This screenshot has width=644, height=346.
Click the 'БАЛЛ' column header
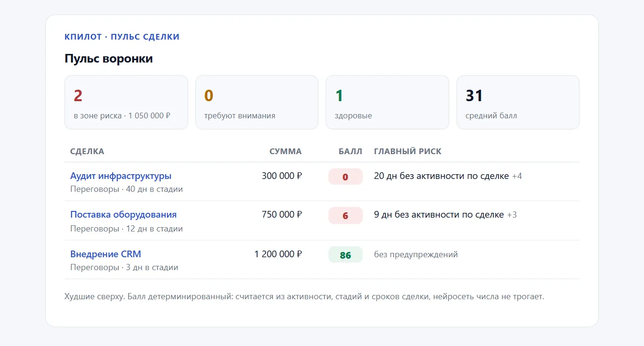tap(351, 151)
